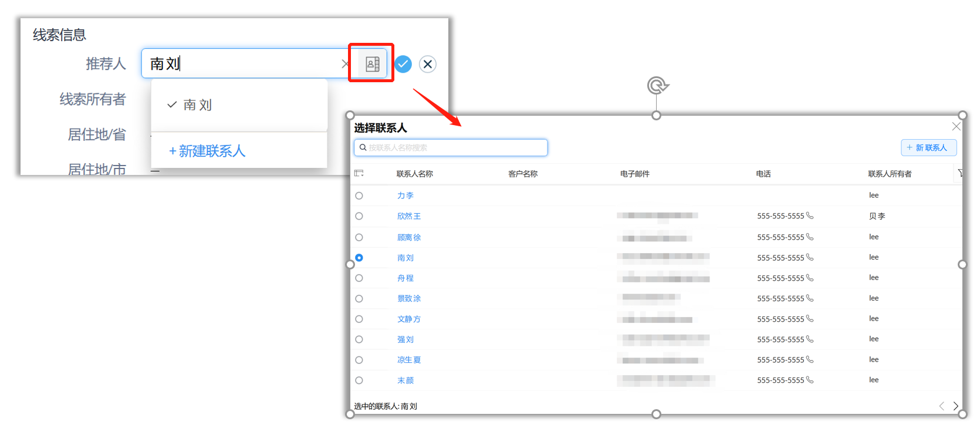Confirm edit with blue checkmark button

point(403,64)
